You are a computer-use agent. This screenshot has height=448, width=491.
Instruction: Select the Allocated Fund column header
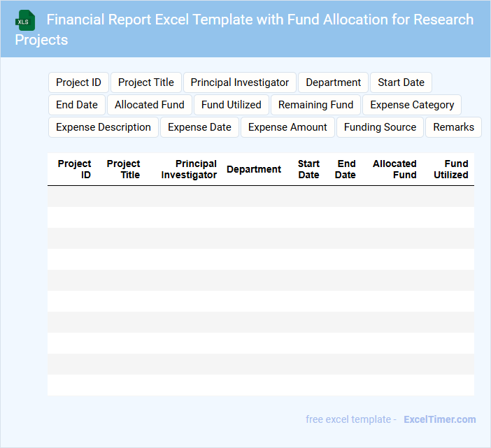[394, 169]
